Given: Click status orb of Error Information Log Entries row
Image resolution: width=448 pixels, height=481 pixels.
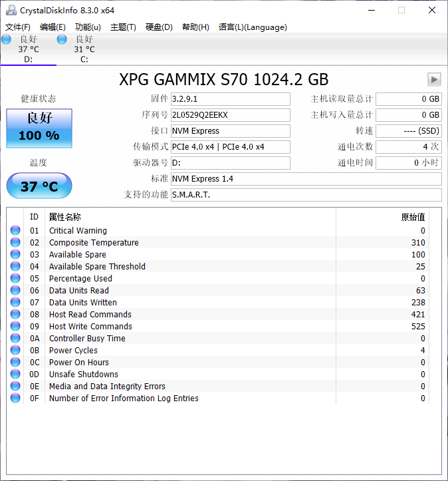Looking at the screenshot, I should click(15, 398).
